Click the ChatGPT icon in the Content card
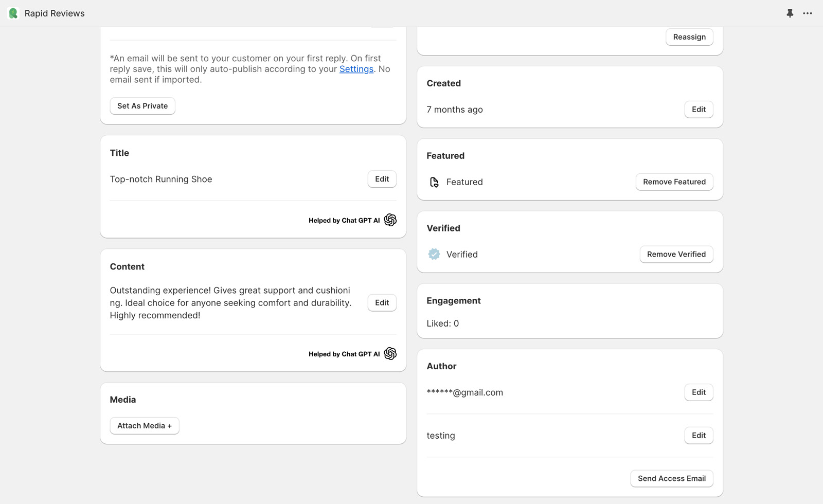The width and height of the screenshot is (823, 504). [x=390, y=354]
